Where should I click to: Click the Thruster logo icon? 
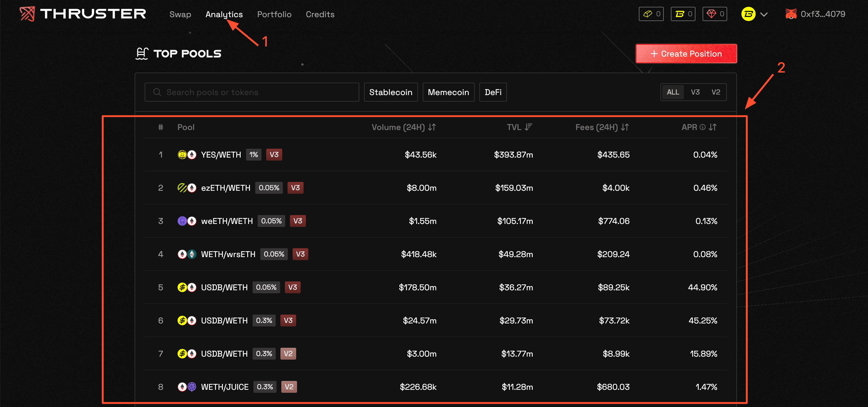27,14
